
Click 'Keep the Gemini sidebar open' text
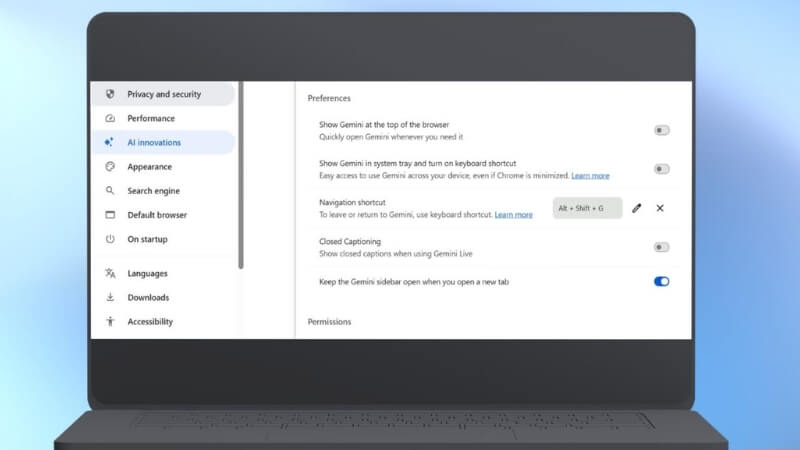click(x=414, y=282)
